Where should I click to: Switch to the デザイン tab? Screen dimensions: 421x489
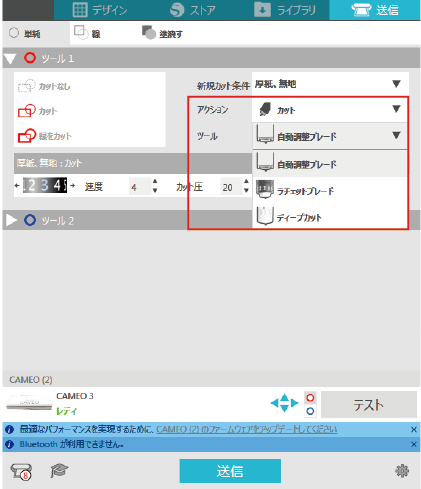[x=100, y=10]
